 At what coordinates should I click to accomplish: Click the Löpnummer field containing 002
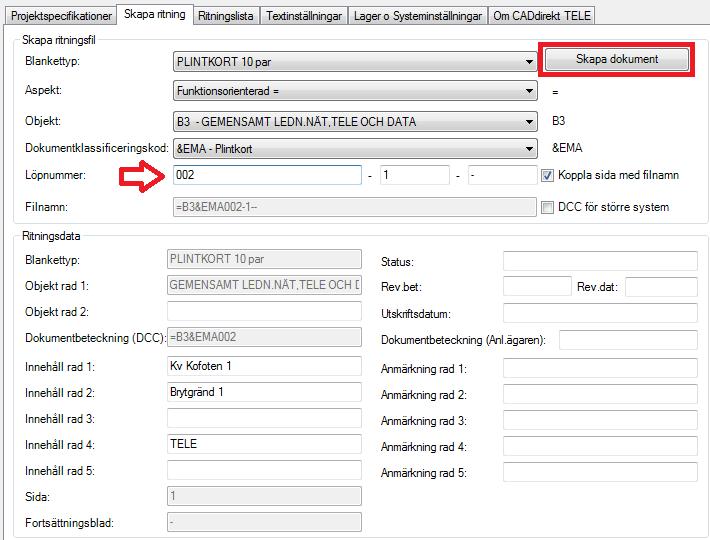click(x=267, y=175)
